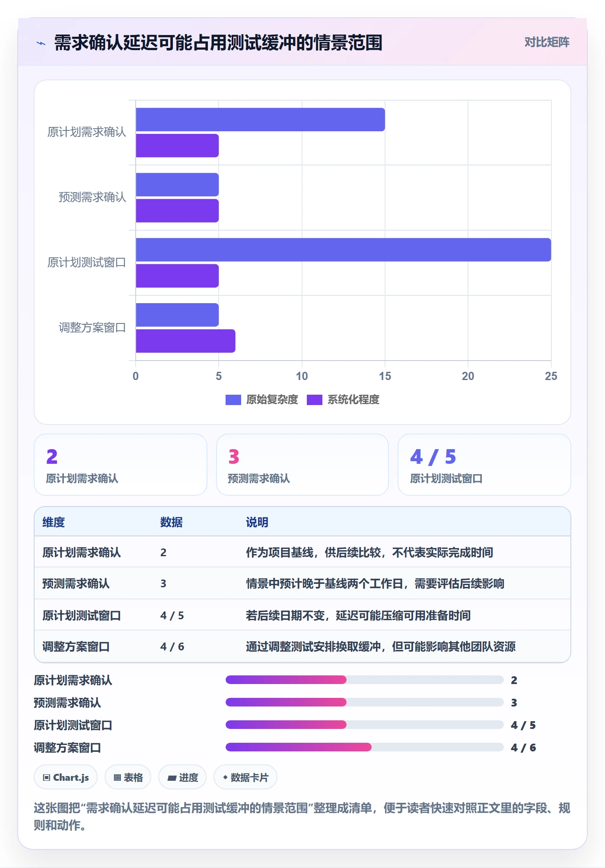The image size is (605, 868).
Task: Click the 调整方案窗口 chart axis label
Action: click(x=92, y=328)
